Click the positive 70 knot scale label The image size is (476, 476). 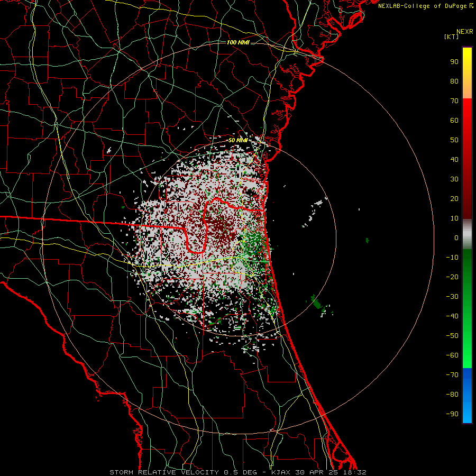[454, 101]
